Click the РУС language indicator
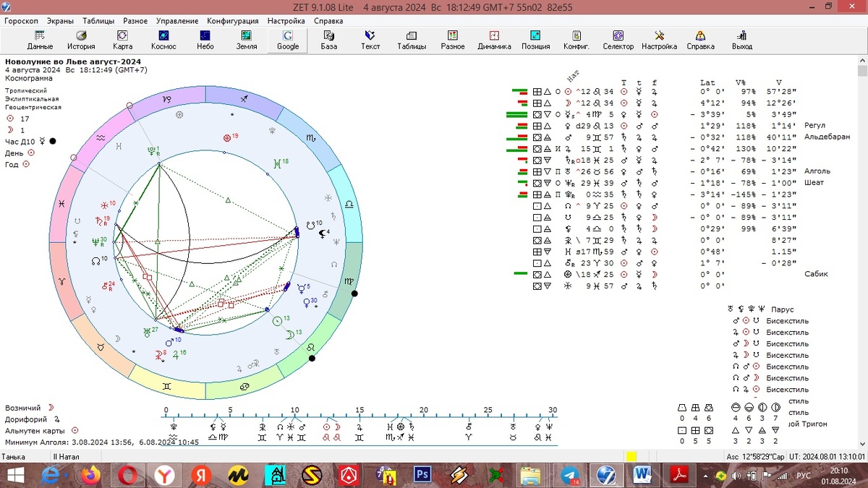The image size is (868, 488). click(804, 476)
